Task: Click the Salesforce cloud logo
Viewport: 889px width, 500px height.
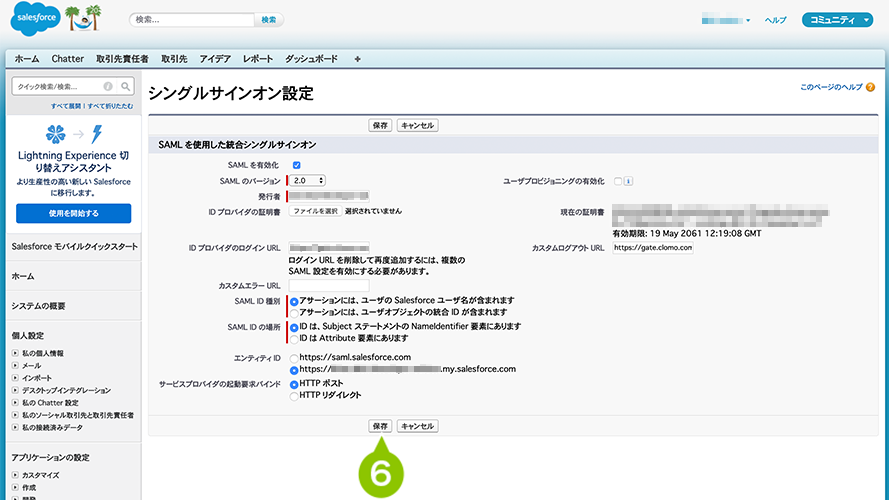Action: [x=36, y=18]
